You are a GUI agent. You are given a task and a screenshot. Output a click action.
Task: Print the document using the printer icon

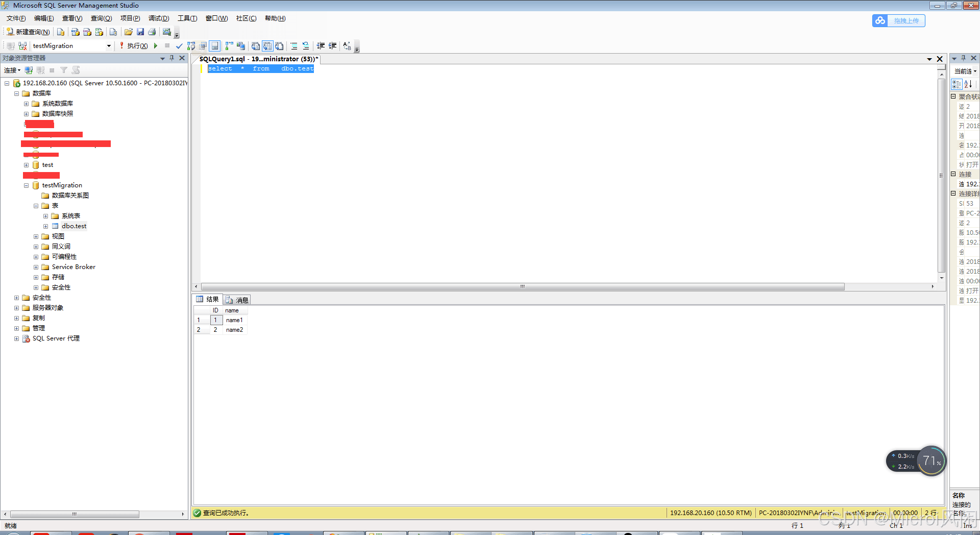[152, 32]
